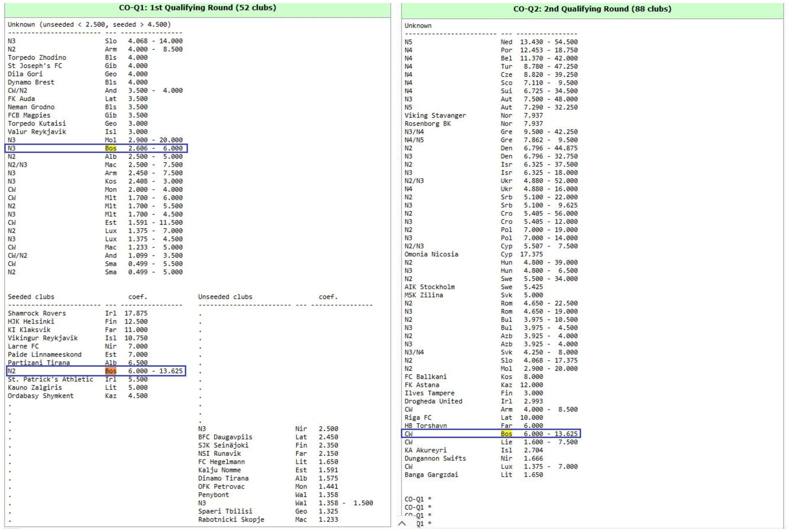Select the FK Auda row
Screen dimensions: 790x532
point(78,99)
